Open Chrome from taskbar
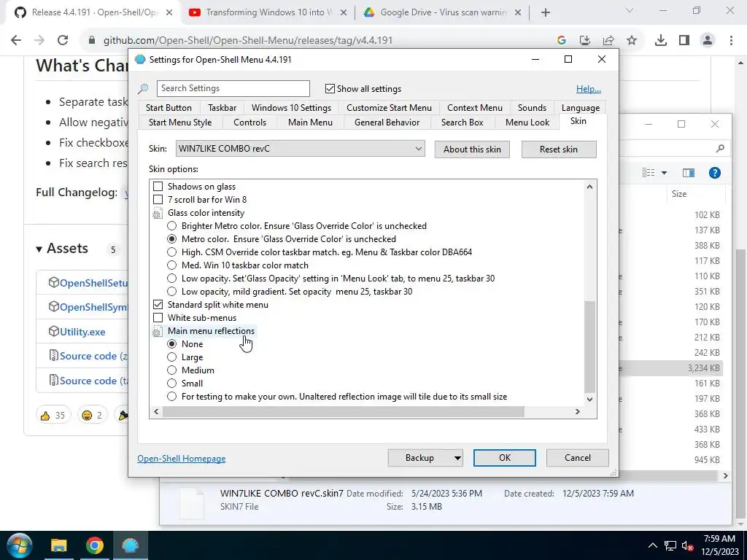 coord(94,545)
